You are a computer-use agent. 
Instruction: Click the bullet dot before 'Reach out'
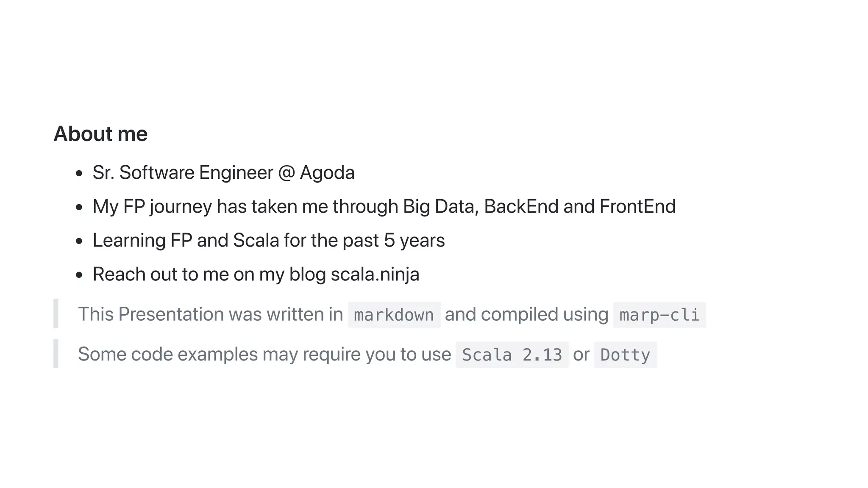[79, 275]
